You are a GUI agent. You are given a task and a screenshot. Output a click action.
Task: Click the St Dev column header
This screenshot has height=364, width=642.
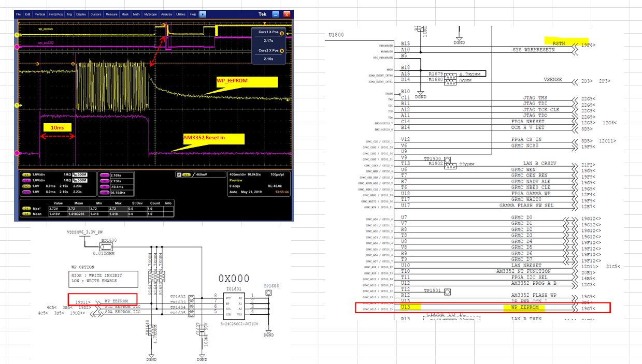tap(137, 203)
